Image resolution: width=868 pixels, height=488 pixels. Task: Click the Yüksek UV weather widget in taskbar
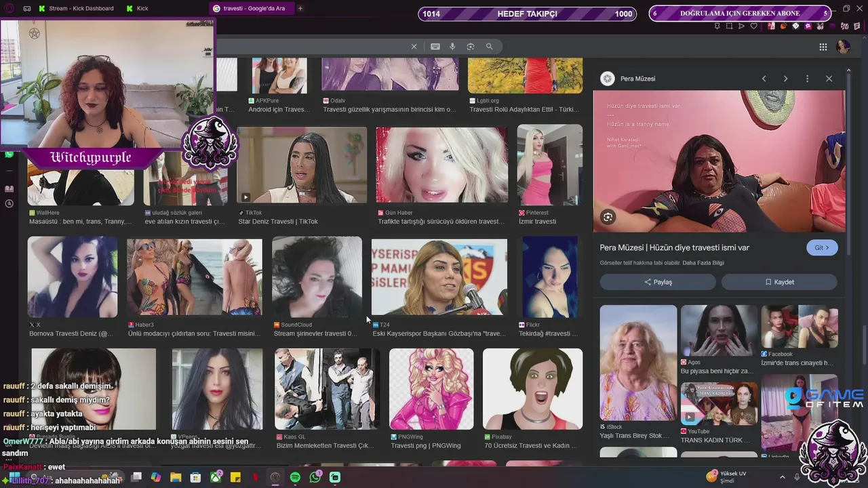[x=727, y=477]
